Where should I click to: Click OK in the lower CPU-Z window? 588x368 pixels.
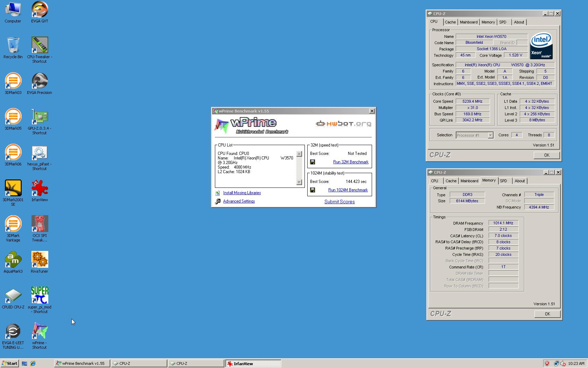(547, 314)
